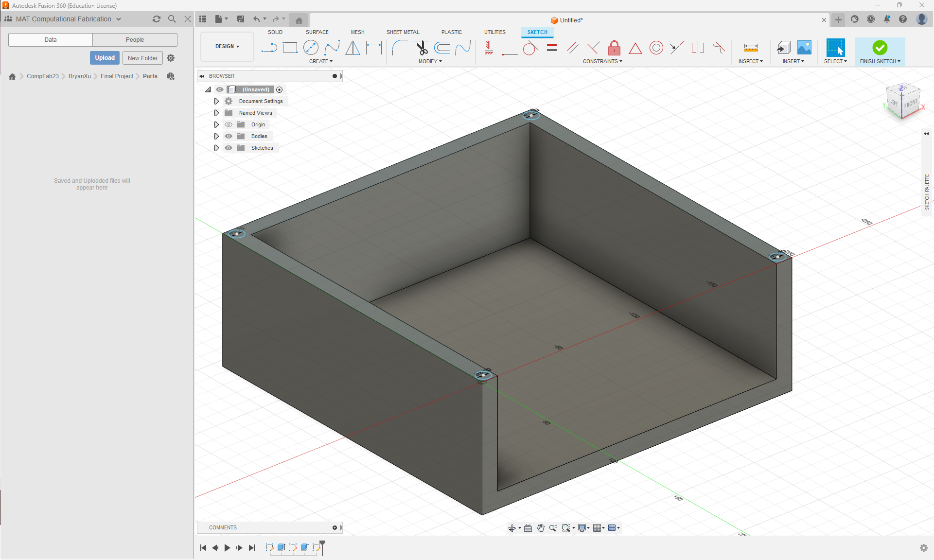934x560 pixels.
Task: Click the New Folder button
Action: (142, 58)
